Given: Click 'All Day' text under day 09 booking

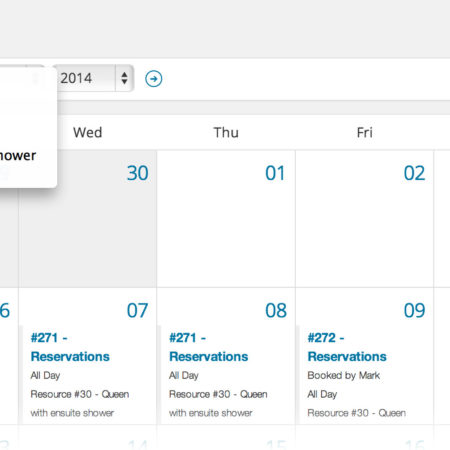Looking at the screenshot, I should pos(322,394).
